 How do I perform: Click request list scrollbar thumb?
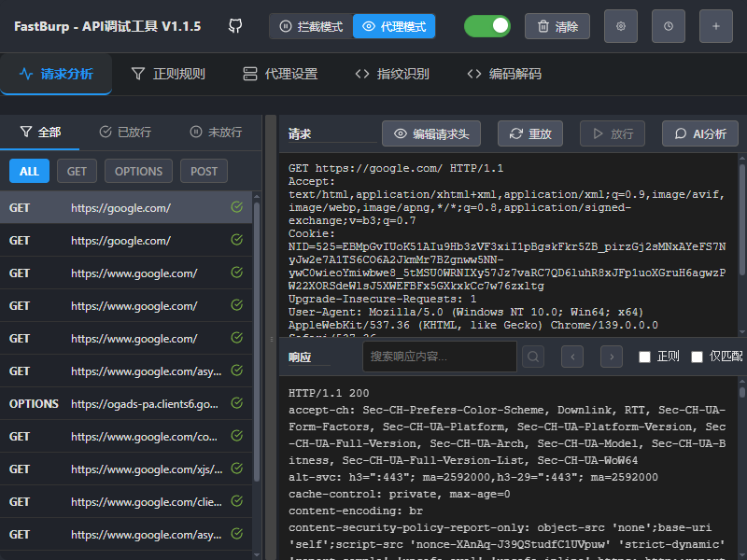tap(257, 342)
